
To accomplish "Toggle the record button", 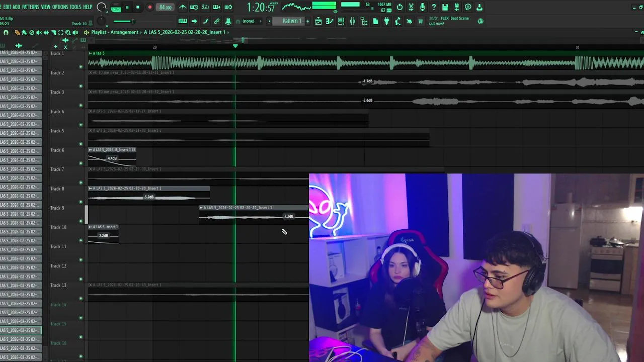I will [149, 7].
